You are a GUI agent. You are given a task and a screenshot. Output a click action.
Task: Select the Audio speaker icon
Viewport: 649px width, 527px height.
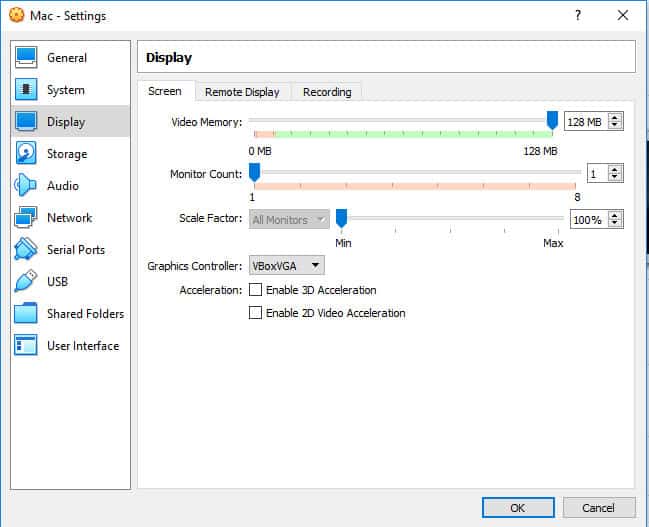pos(26,185)
